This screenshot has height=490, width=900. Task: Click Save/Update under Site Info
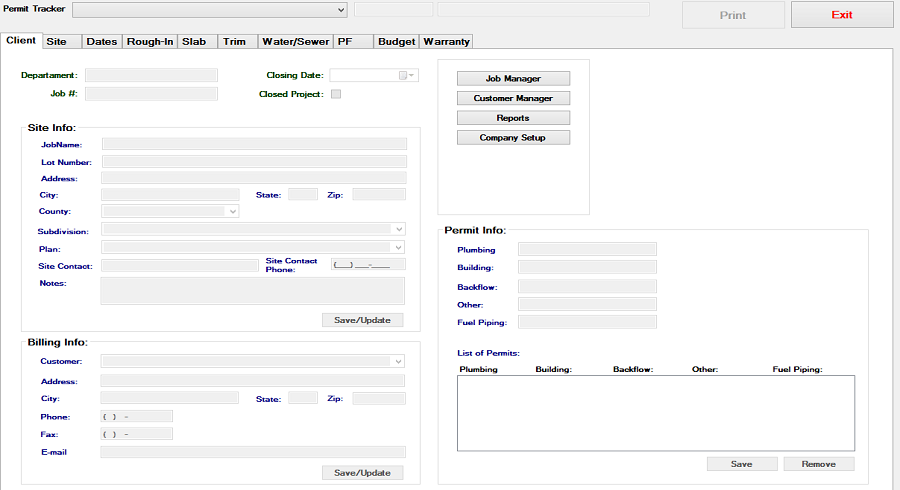click(x=362, y=320)
